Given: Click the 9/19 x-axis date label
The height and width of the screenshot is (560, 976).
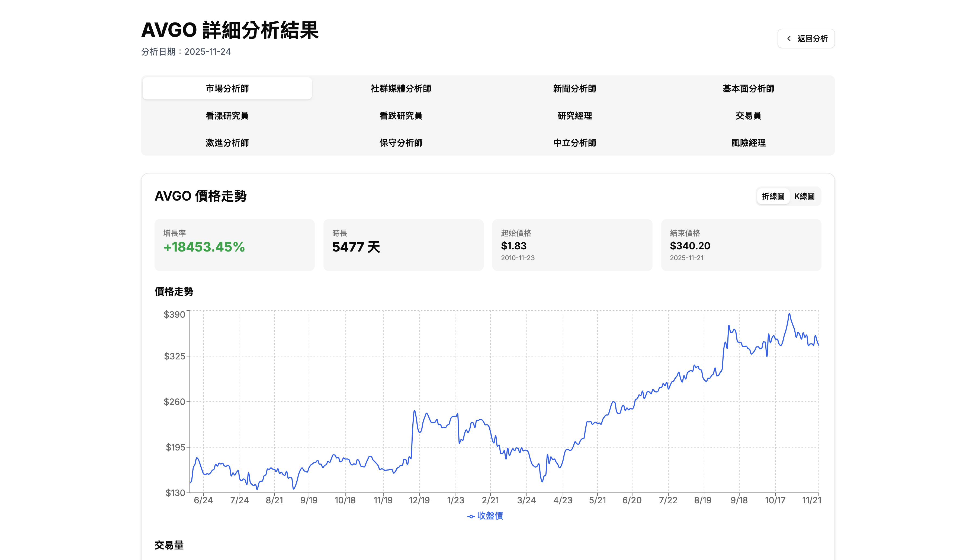Looking at the screenshot, I should pos(309,500).
